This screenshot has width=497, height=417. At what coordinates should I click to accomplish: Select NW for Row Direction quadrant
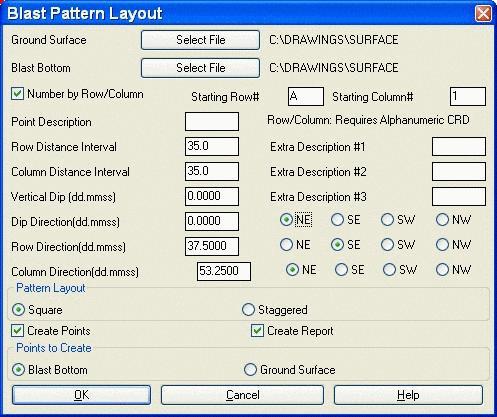[442, 245]
